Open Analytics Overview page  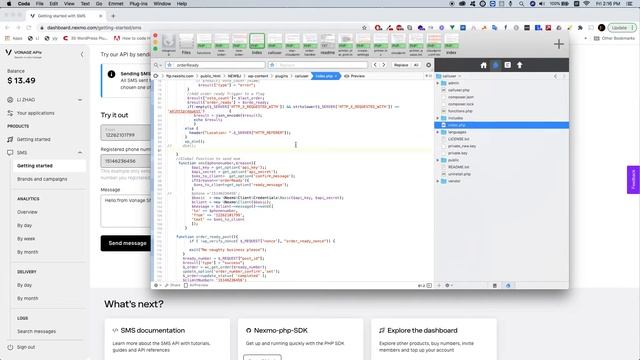point(27,212)
